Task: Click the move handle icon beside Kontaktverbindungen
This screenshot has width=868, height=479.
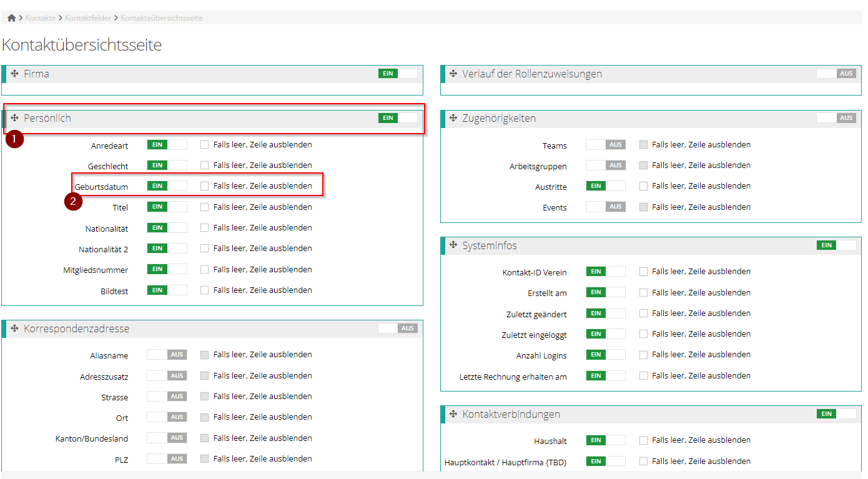Action: [453, 414]
